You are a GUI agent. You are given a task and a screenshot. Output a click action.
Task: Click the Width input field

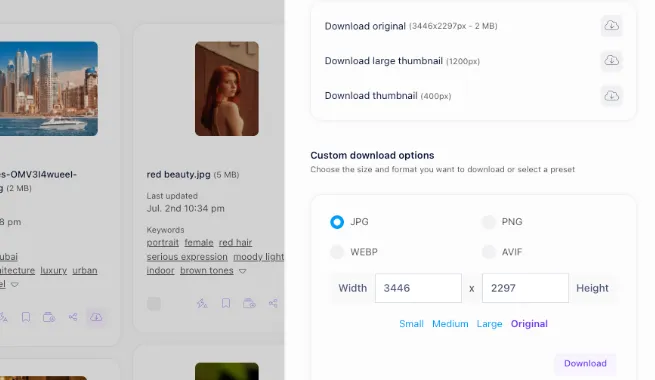point(418,288)
